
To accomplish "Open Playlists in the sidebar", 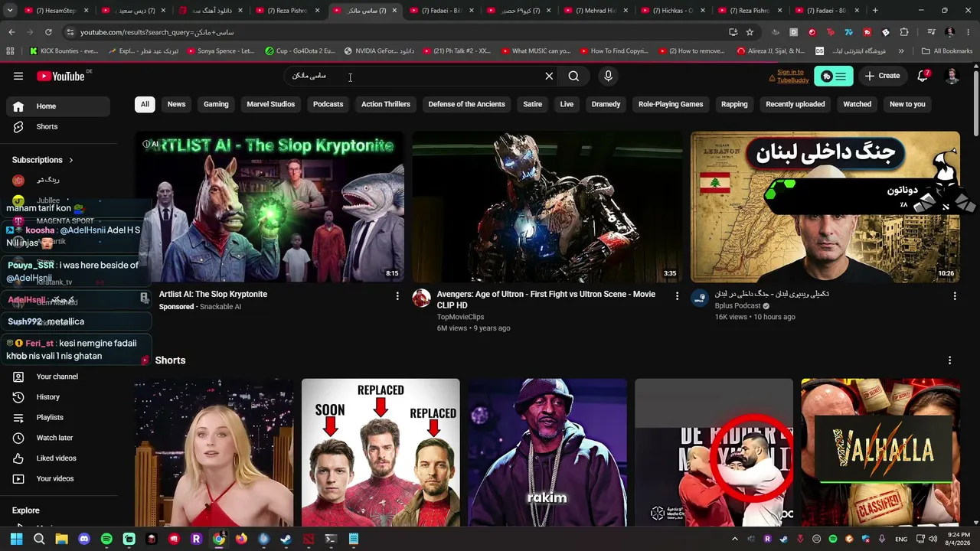I will click(58, 417).
